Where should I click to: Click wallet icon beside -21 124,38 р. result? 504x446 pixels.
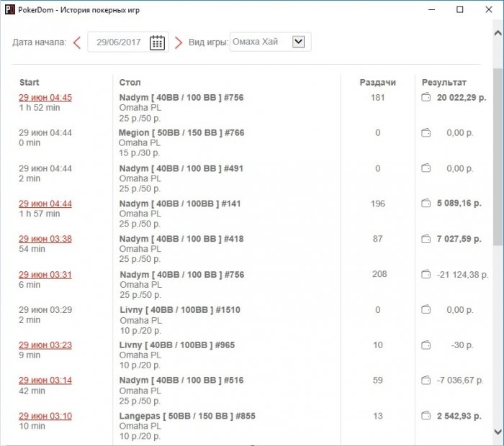426,274
